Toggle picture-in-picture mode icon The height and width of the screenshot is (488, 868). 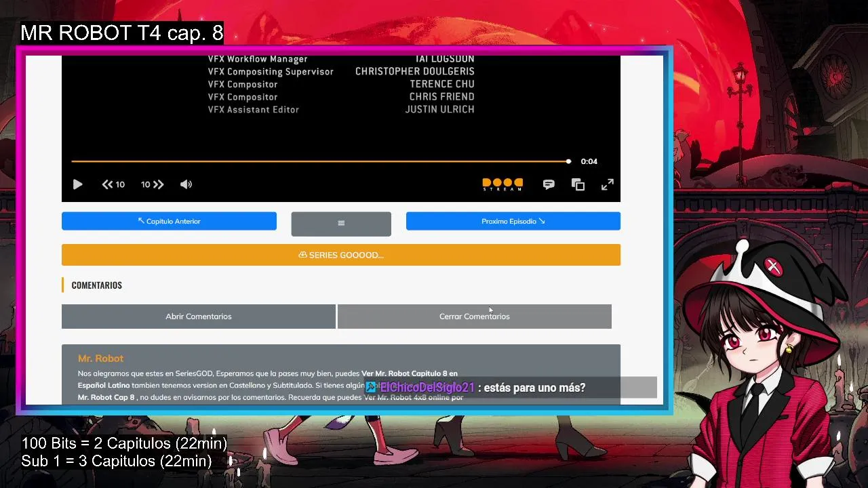pos(578,184)
